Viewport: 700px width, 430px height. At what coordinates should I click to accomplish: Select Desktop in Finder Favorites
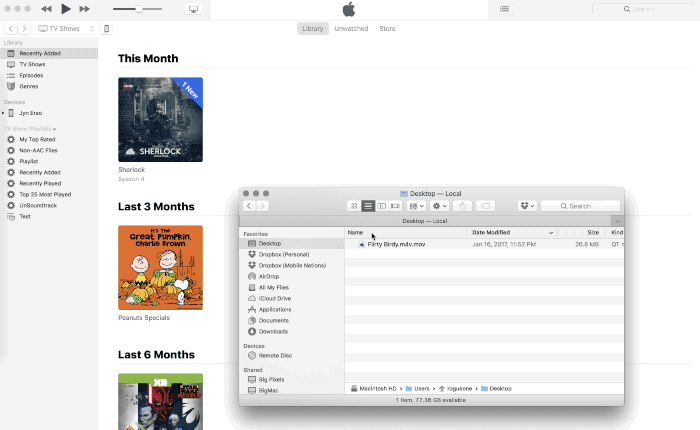292,243
